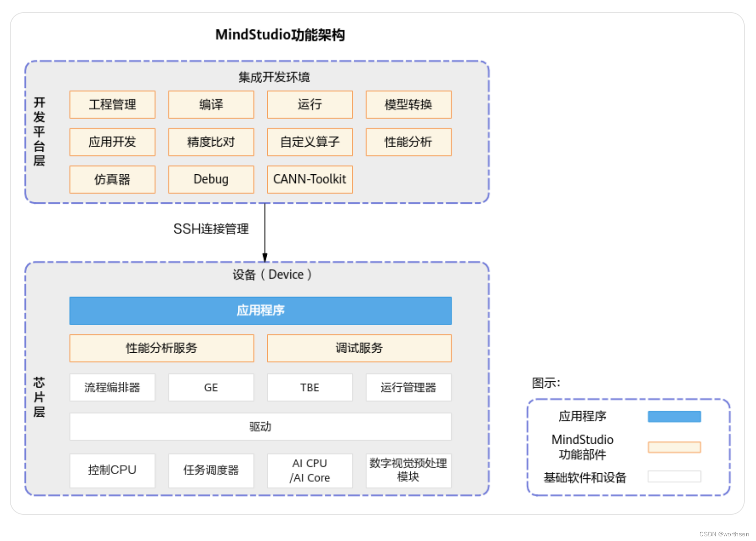Click the legend text 应用程序
756x541 pixels.
click(x=583, y=416)
